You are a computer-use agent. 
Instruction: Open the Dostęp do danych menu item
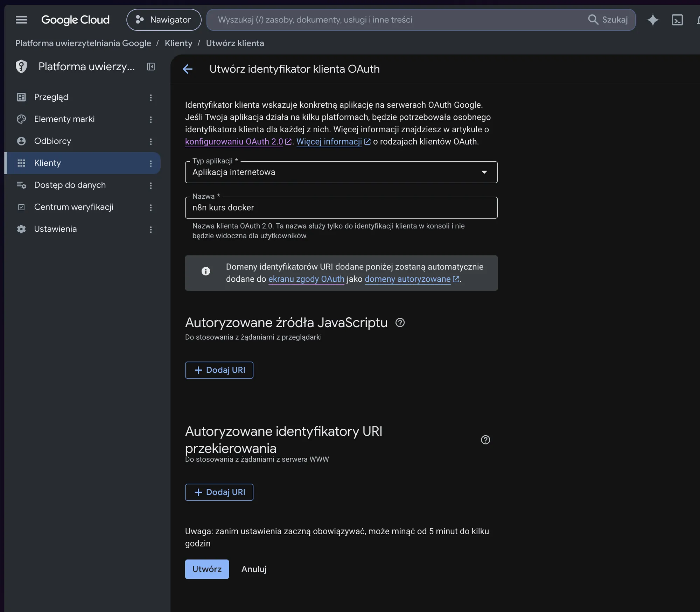[x=83, y=185]
